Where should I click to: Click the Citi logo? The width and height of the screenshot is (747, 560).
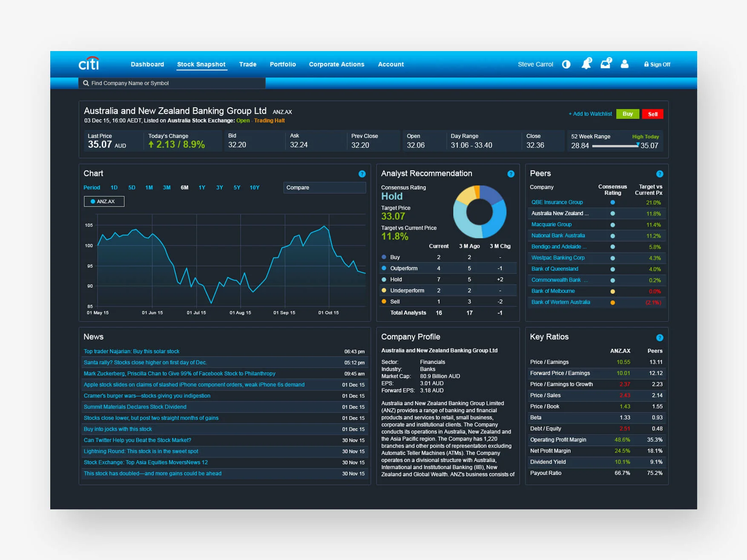click(x=88, y=63)
